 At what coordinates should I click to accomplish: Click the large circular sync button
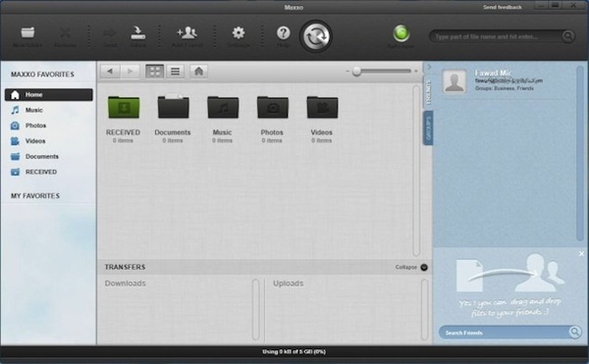316,36
